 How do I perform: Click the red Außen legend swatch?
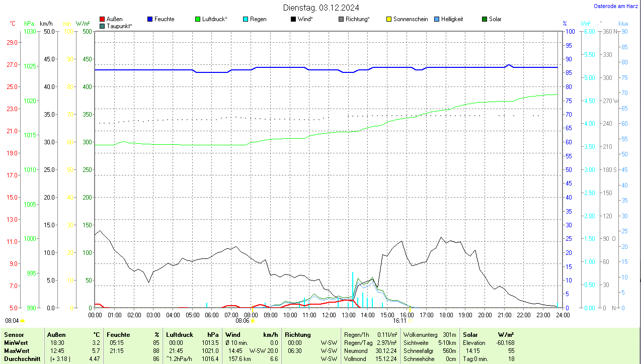(x=103, y=19)
